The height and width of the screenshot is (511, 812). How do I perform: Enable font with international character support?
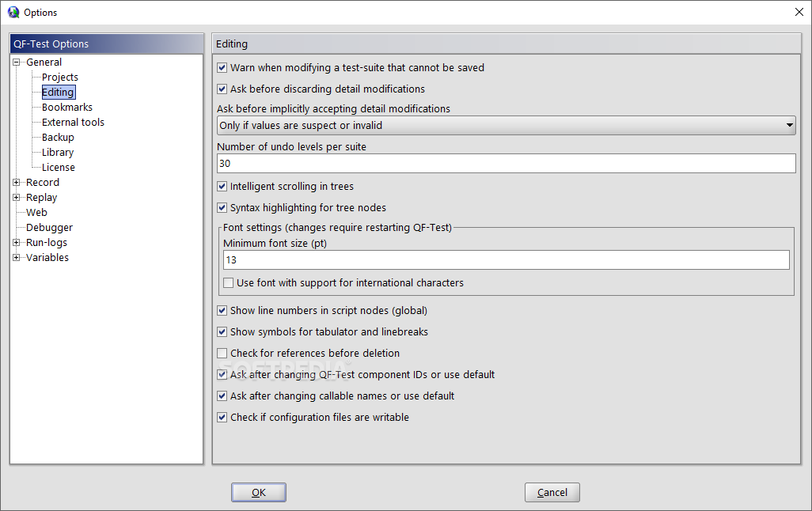229,282
